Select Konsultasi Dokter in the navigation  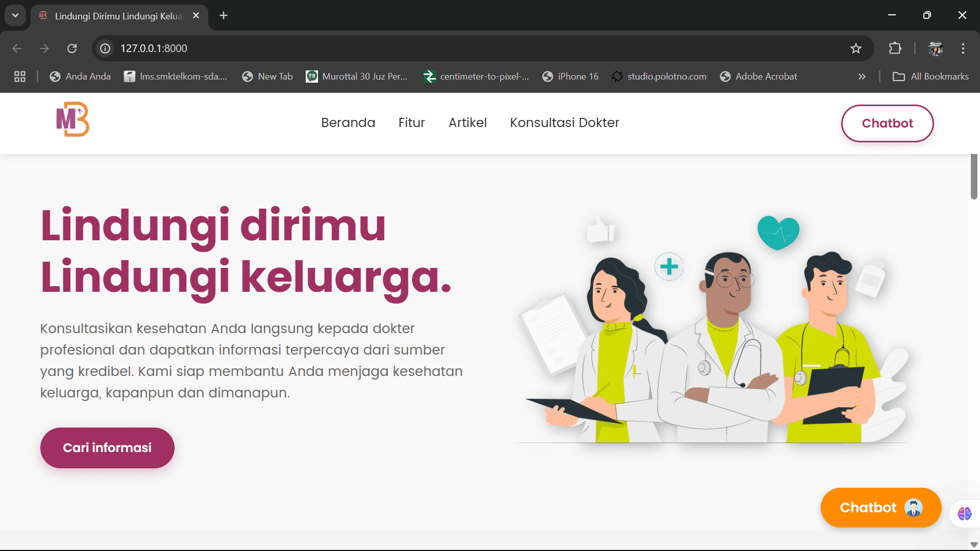565,123
